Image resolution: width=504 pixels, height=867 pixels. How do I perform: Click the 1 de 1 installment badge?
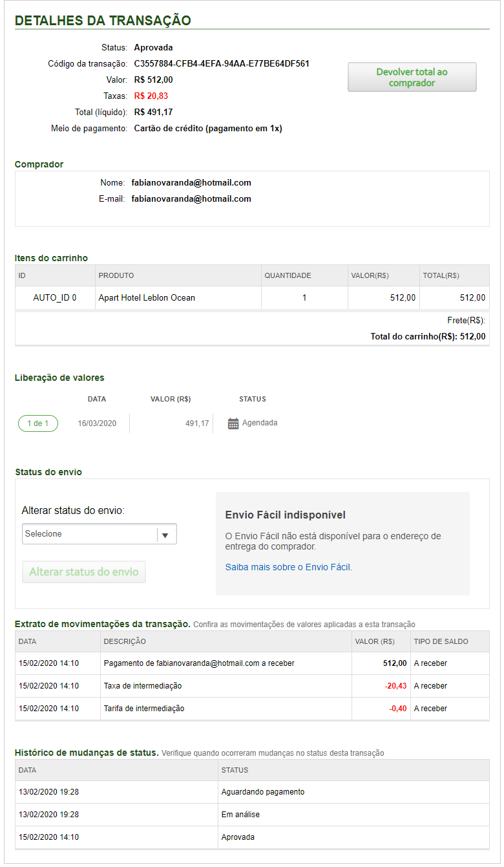pyautogui.click(x=37, y=423)
